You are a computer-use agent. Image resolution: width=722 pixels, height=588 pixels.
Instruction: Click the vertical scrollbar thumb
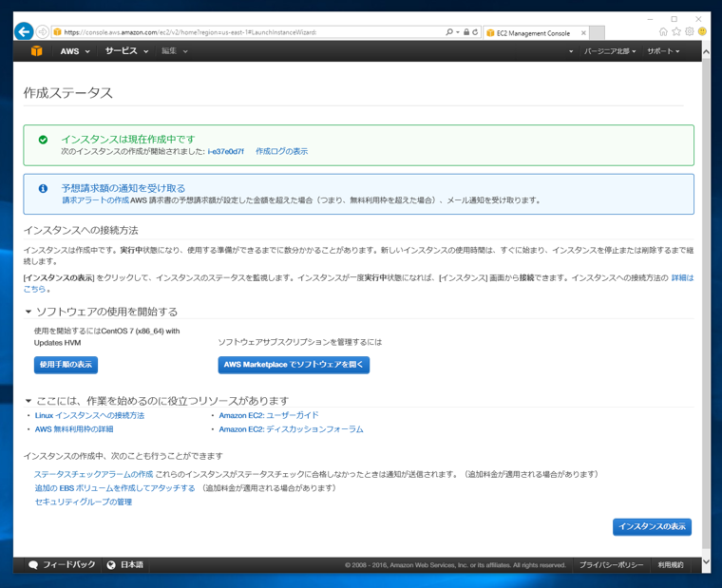(706, 304)
